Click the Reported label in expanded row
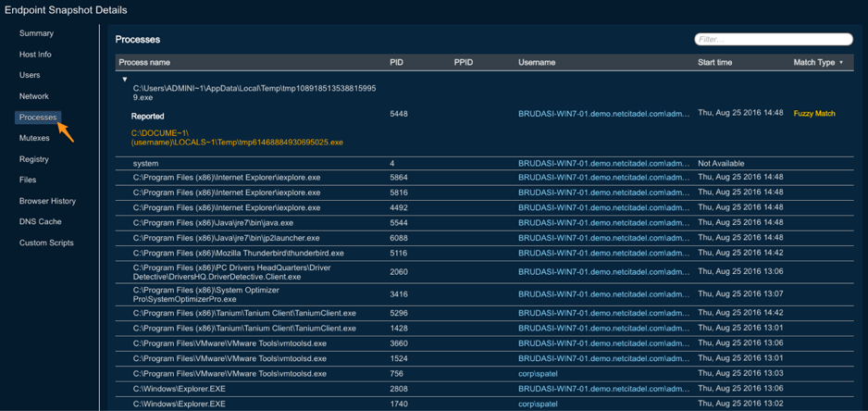 (147, 117)
